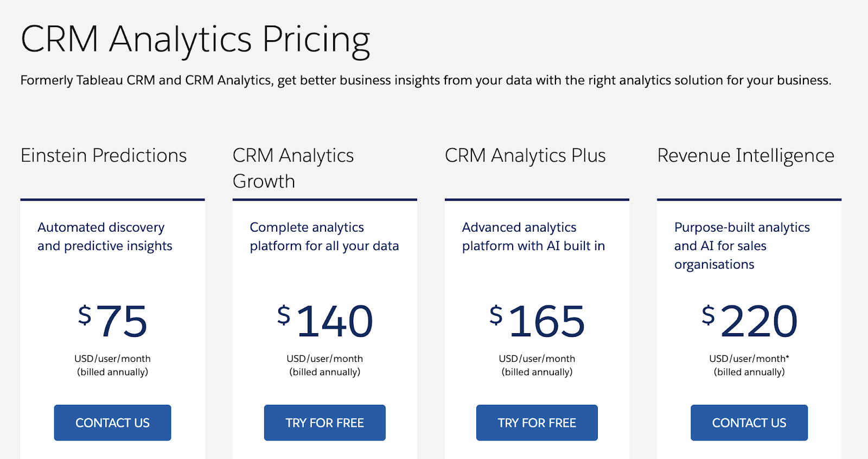
Task: Click the $165 price figure
Action: [537, 321]
